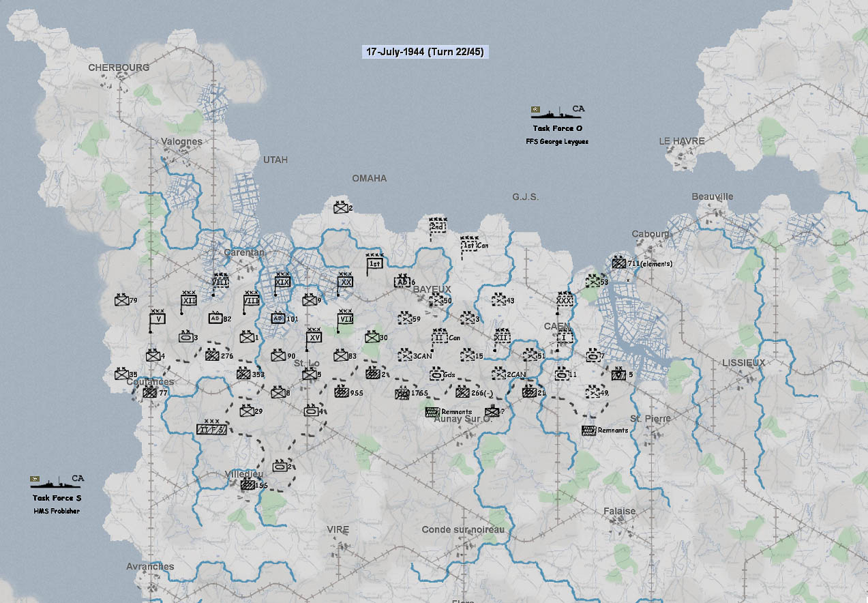The image size is (868, 603).
Task: Click the 77 enemy unit at Coutances
Action: [150, 392]
